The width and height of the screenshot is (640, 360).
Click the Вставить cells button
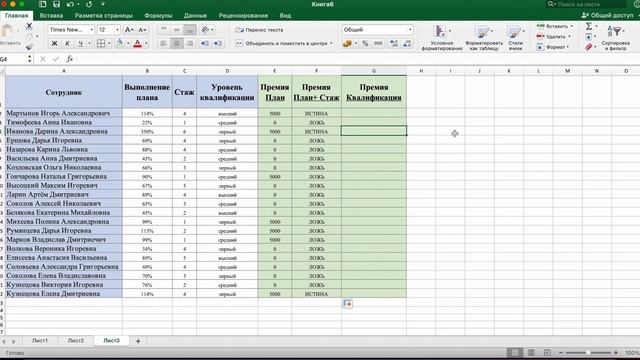pyautogui.click(x=555, y=26)
